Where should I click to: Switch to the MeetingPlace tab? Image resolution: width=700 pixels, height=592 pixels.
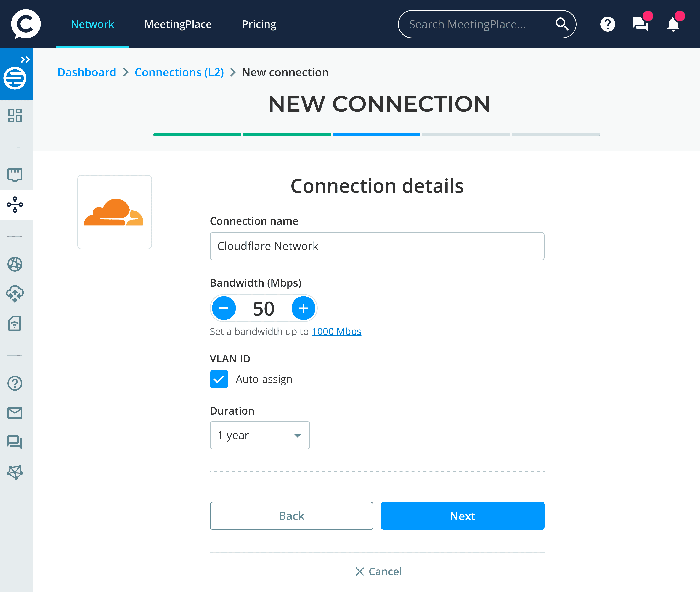point(178,24)
